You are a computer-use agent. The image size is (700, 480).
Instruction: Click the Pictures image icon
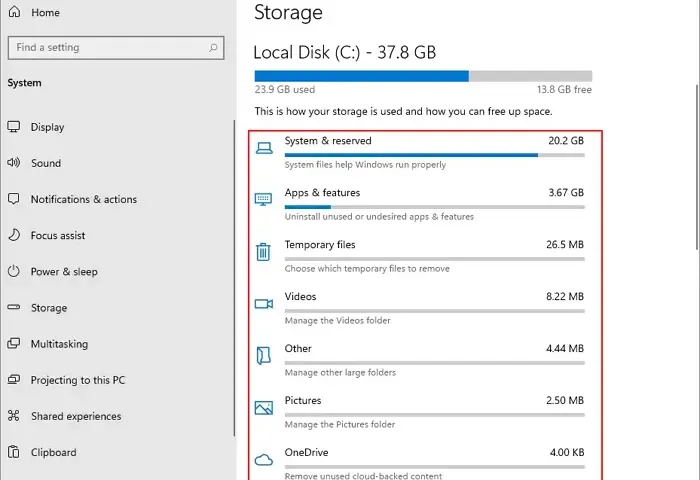point(264,407)
